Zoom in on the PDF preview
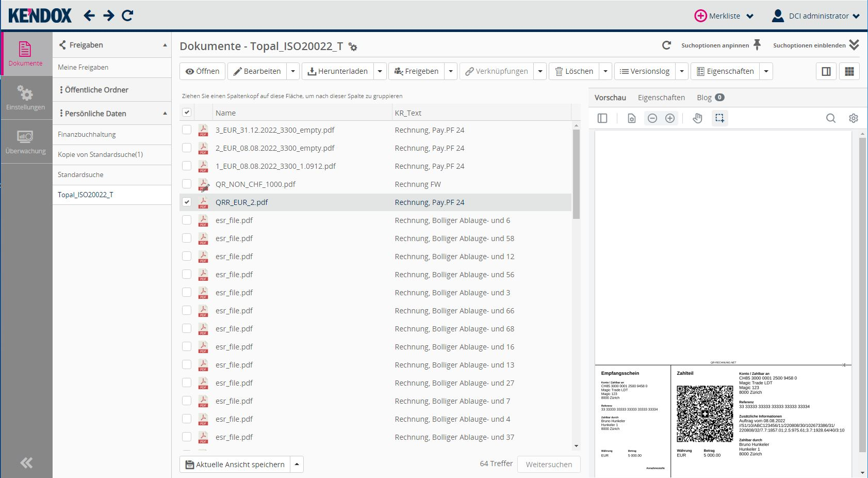The image size is (868, 478). pos(670,118)
